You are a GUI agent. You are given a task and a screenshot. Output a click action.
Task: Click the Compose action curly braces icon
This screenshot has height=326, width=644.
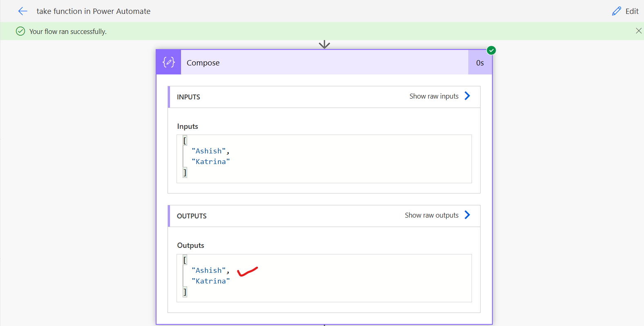pos(169,62)
